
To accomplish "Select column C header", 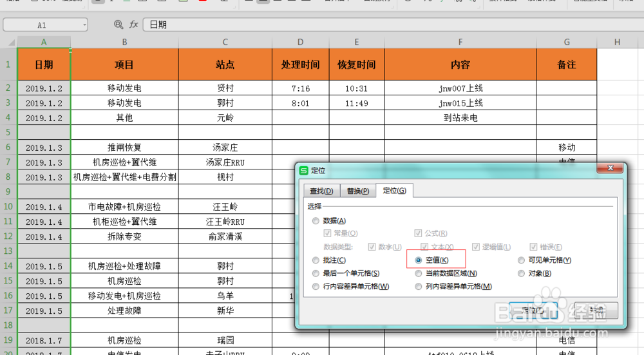I will [225, 42].
